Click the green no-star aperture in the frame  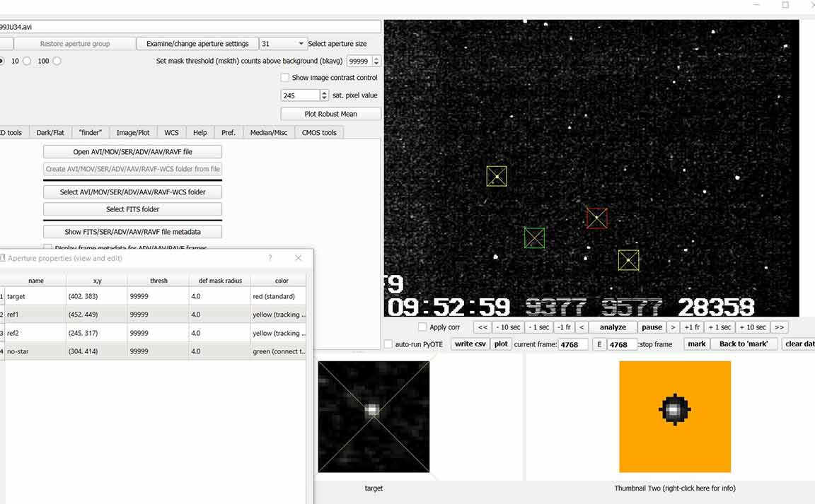point(534,238)
